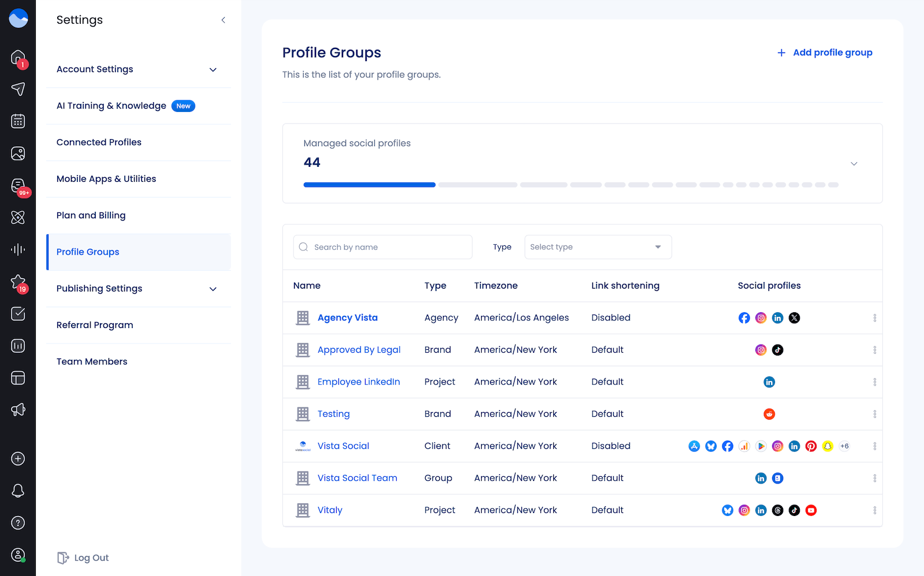The height and width of the screenshot is (576, 924).
Task: Open the Media library image icon
Action: 18,153
